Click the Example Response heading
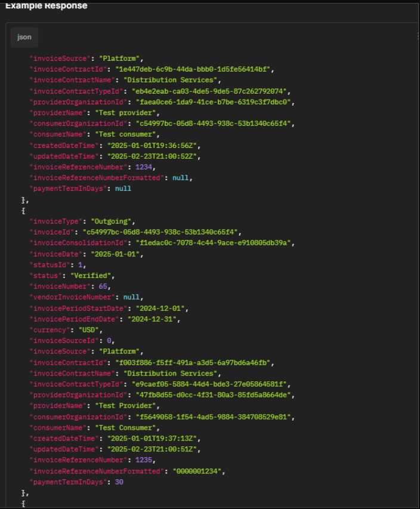420x509 pixels. tap(47, 5)
